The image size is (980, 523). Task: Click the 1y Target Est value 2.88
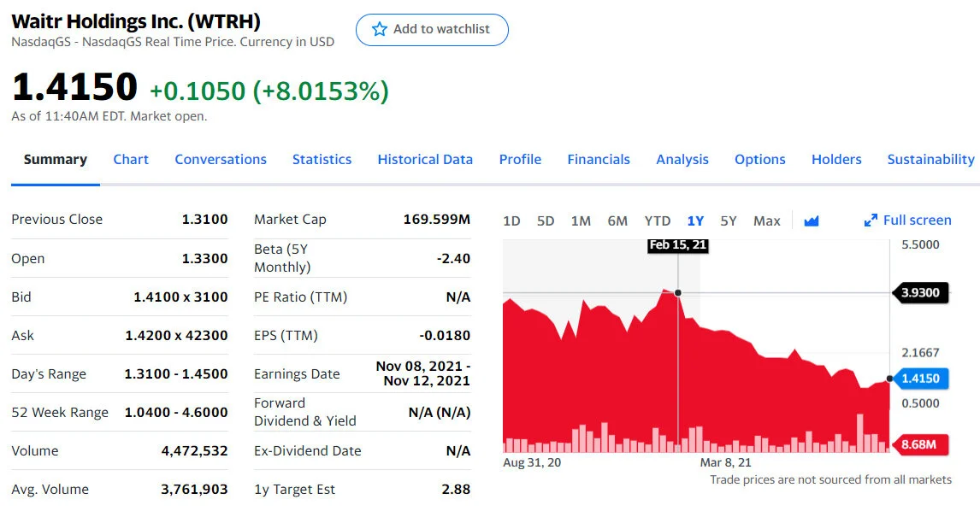pyautogui.click(x=457, y=490)
